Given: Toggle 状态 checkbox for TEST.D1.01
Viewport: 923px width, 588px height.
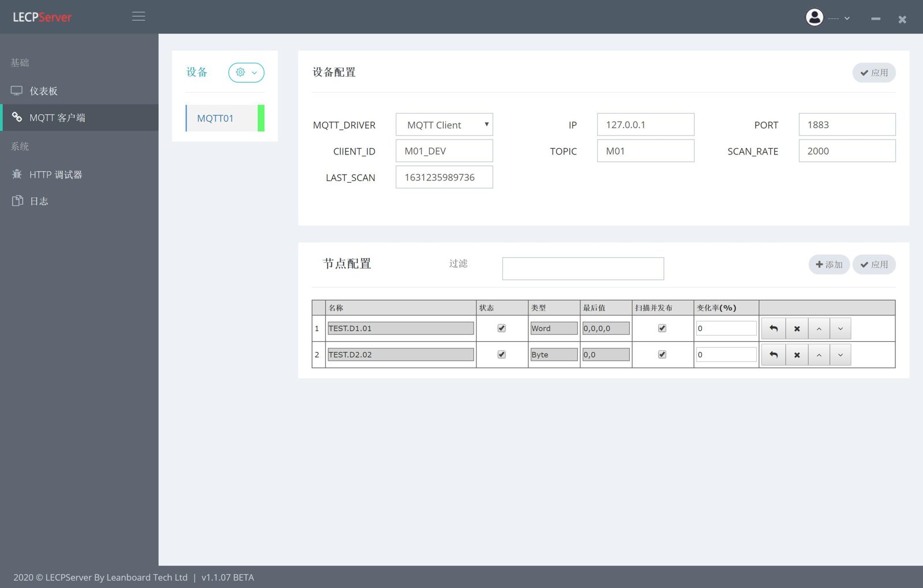Looking at the screenshot, I should [501, 328].
